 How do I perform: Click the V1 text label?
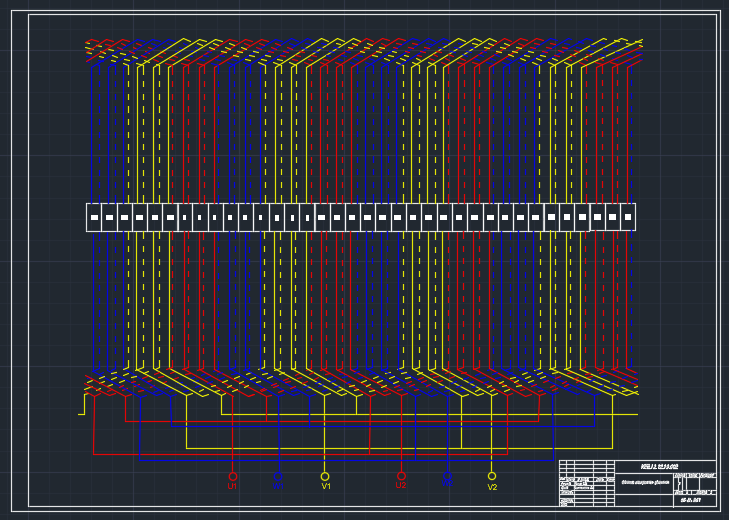click(326, 487)
